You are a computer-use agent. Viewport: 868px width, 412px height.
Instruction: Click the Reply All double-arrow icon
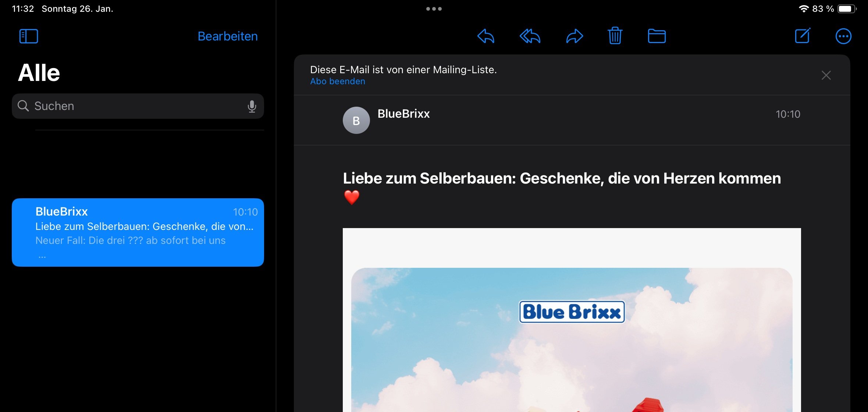click(530, 36)
